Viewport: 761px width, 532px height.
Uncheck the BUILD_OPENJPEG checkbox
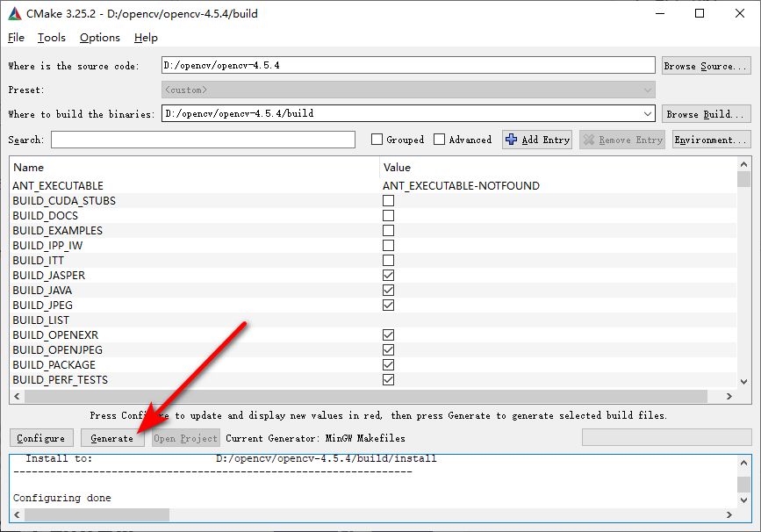pos(388,350)
